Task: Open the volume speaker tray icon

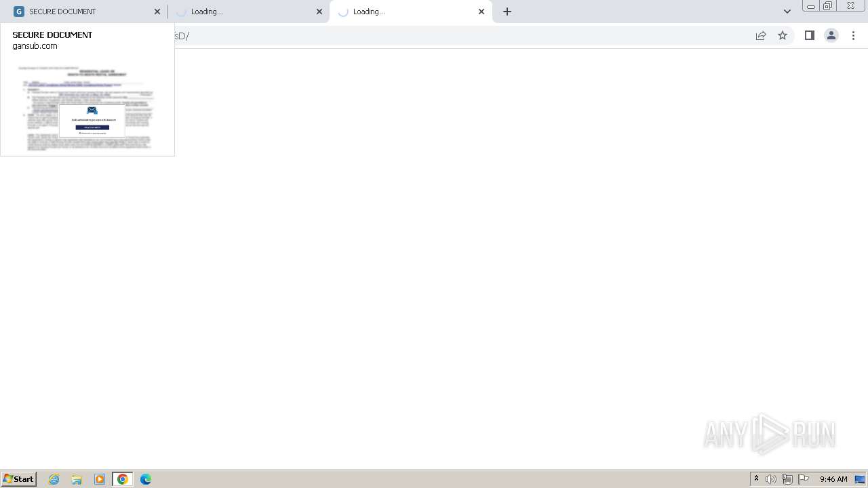Action: [771, 479]
